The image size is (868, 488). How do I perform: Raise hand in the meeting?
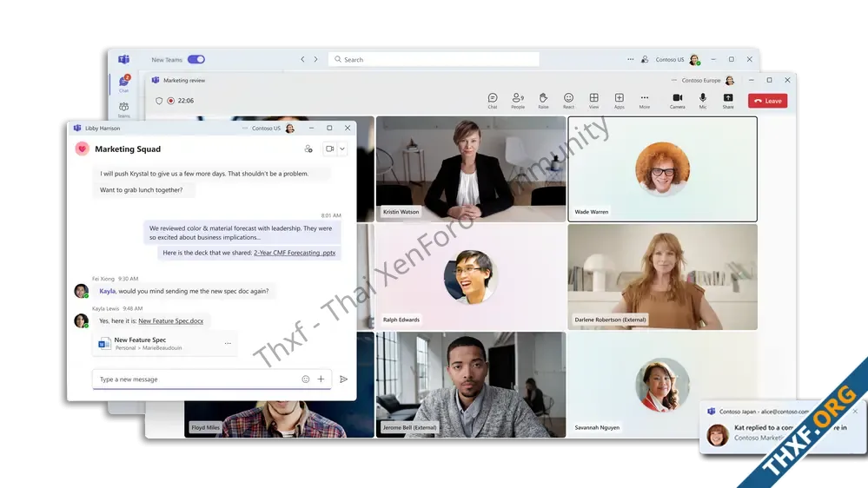point(543,101)
